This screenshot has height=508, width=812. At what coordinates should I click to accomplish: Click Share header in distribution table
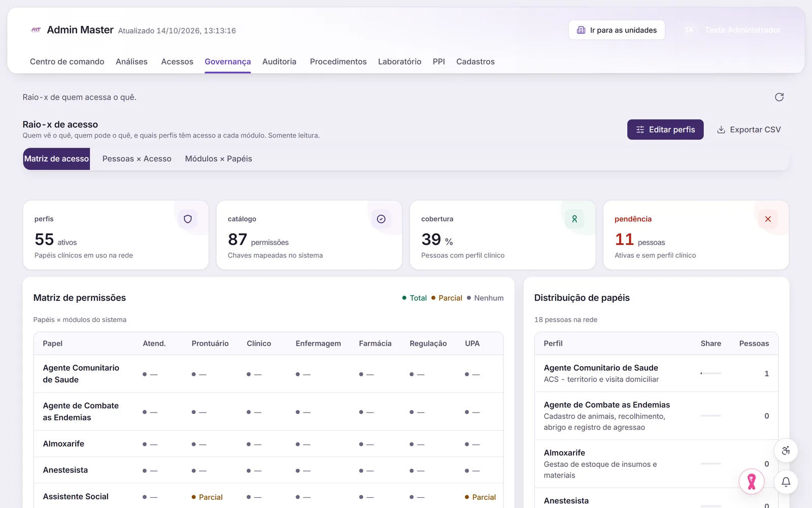click(710, 343)
